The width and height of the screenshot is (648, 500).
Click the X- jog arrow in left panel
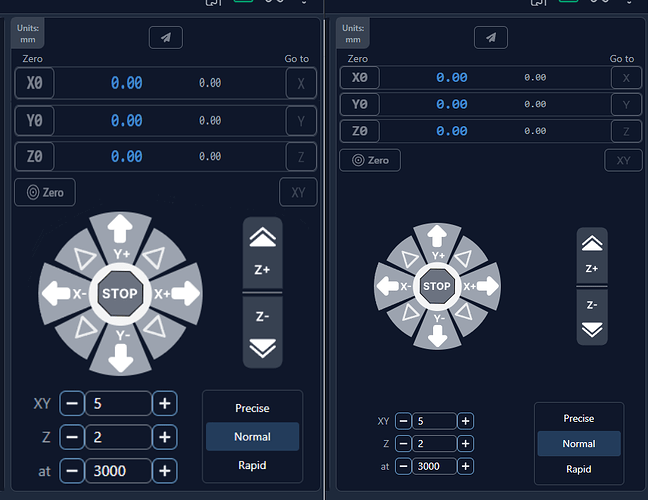(64, 293)
